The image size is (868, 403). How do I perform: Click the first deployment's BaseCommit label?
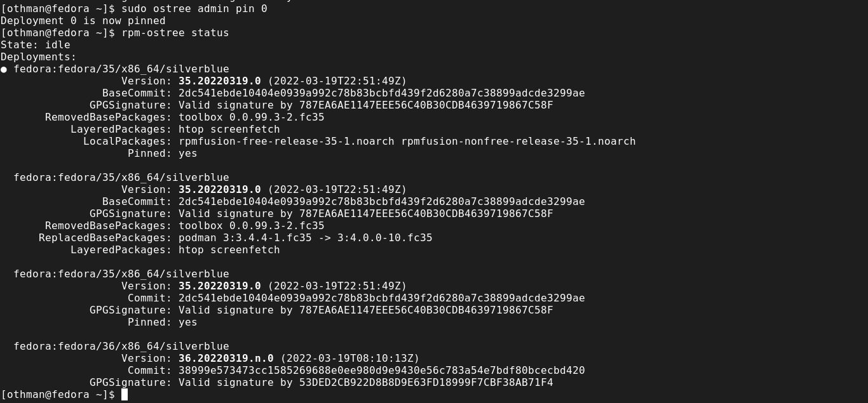coord(137,93)
